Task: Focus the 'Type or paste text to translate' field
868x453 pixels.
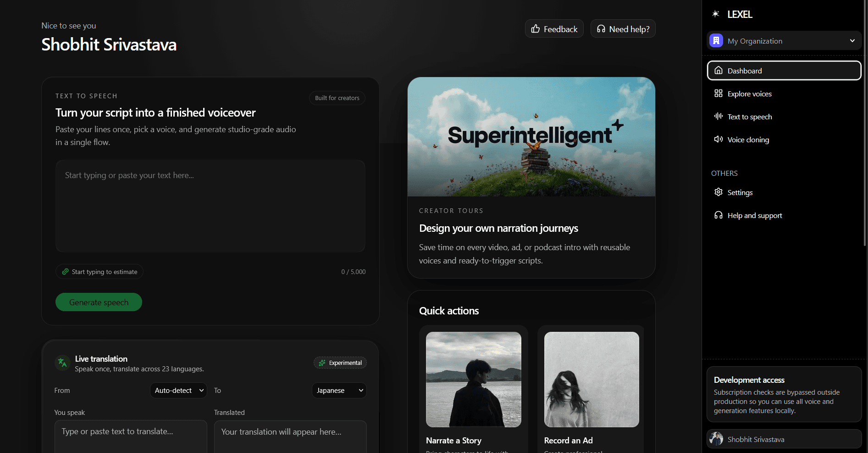Action: click(131, 436)
